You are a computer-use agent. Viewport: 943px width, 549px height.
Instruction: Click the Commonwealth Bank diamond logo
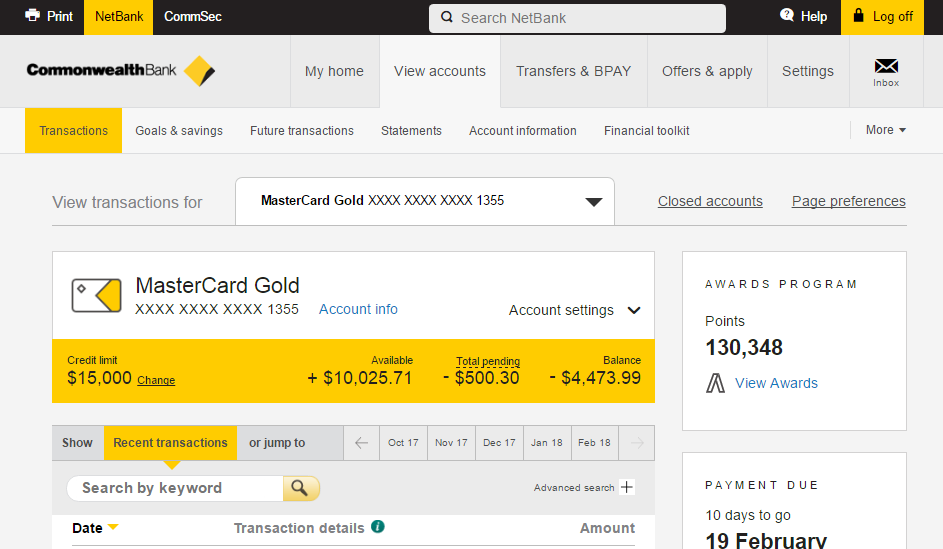click(199, 71)
